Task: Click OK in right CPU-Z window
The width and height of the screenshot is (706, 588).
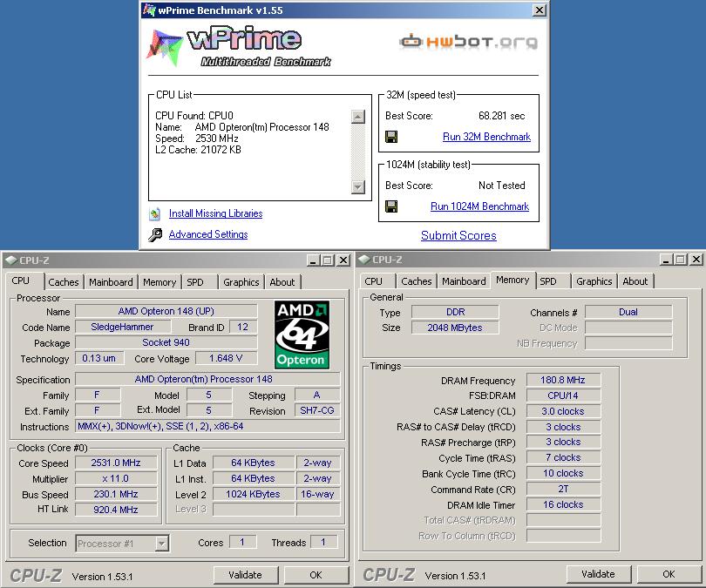Action: click(x=669, y=574)
